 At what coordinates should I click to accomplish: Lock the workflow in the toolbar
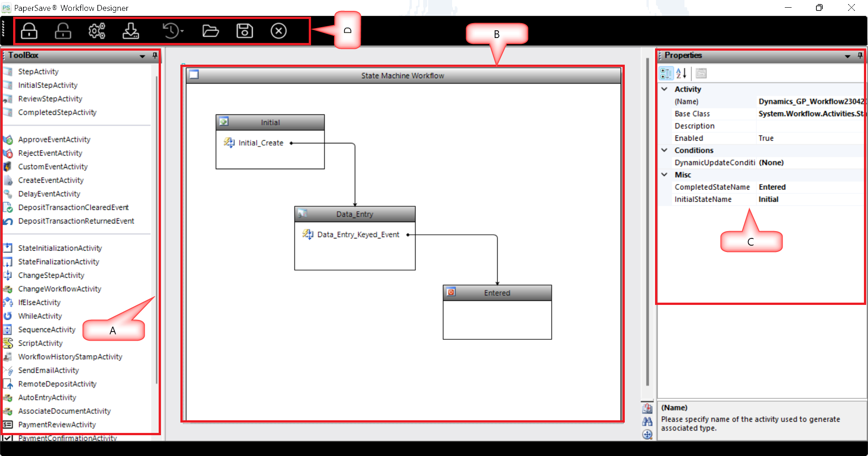(x=29, y=31)
